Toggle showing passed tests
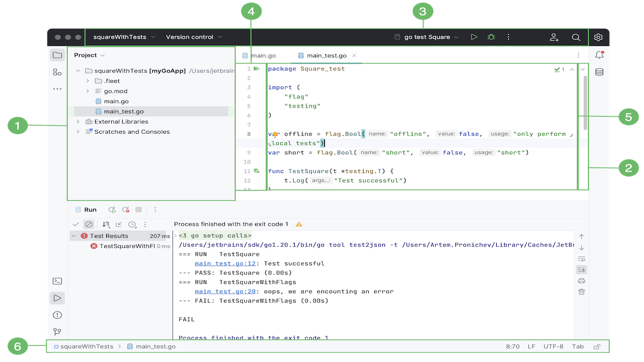Viewport: 644px width, 362px height. pos(75,224)
